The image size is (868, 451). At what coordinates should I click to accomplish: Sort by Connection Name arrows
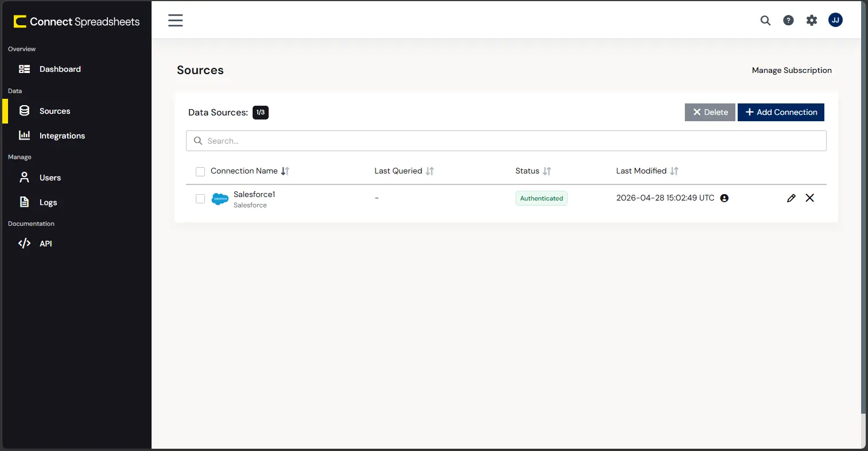pos(285,171)
